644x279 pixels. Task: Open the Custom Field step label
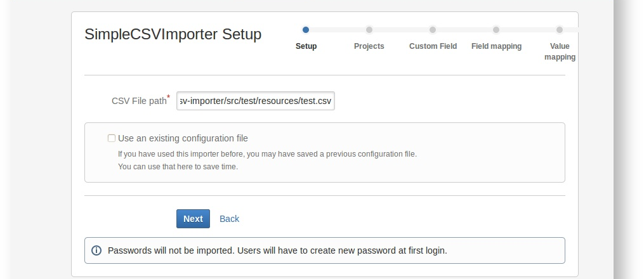click(x=433, y=46)
